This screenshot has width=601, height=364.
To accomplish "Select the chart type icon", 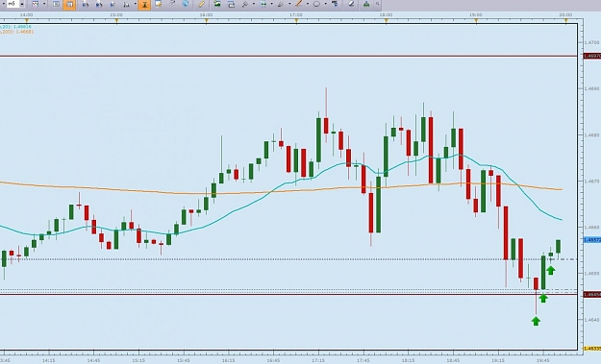I will coord(36,4).
